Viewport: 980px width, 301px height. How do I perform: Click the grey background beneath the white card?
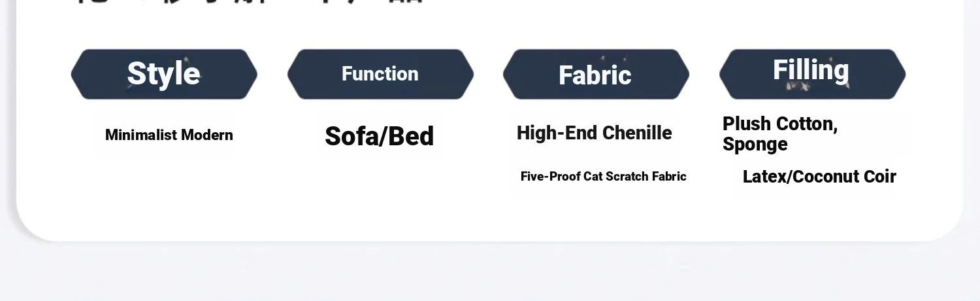point(490,272)
